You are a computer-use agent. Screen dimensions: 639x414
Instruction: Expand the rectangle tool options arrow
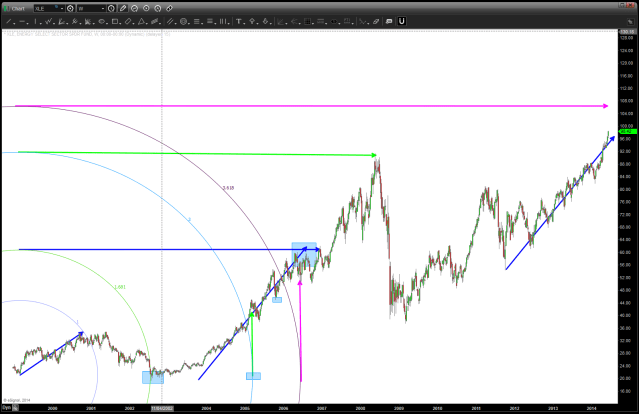pyautogui.click(x=121, y=23)
